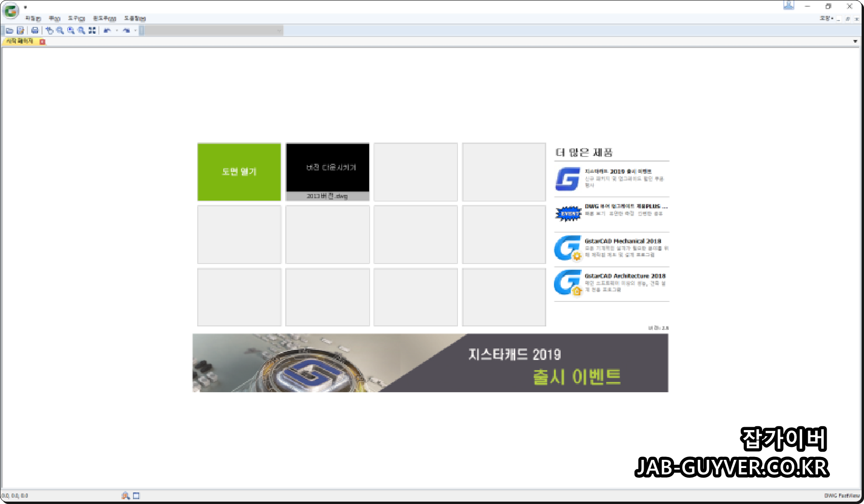Click the DWG FastView status bar label
The height and width of the screenshot is (504, 864).
pos(842,496)
